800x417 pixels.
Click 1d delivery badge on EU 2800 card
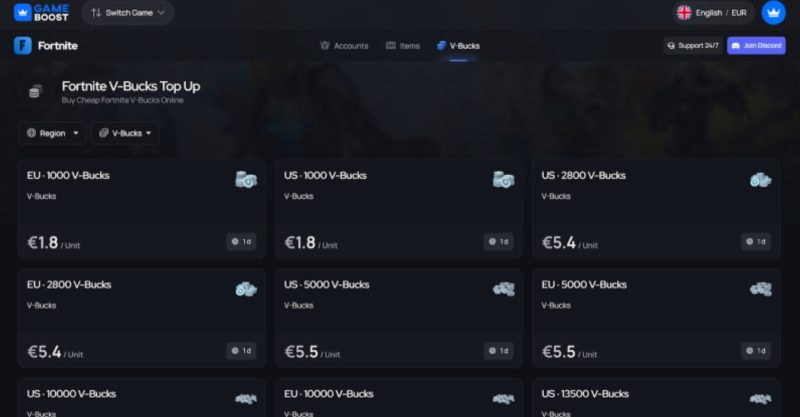(x=241, y=351)
